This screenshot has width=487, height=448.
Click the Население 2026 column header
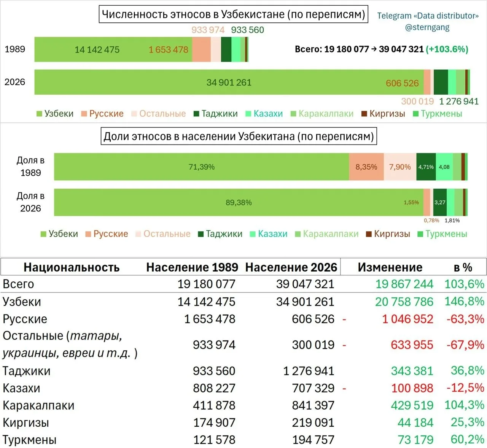(x=291, y=267)
